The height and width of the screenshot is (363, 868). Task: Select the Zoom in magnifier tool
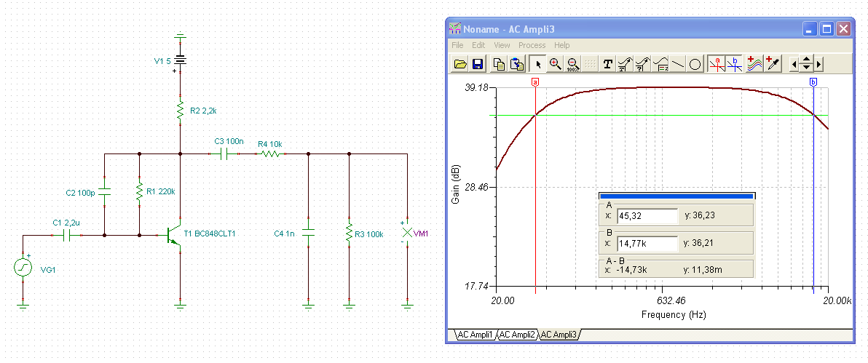point(555,65)
